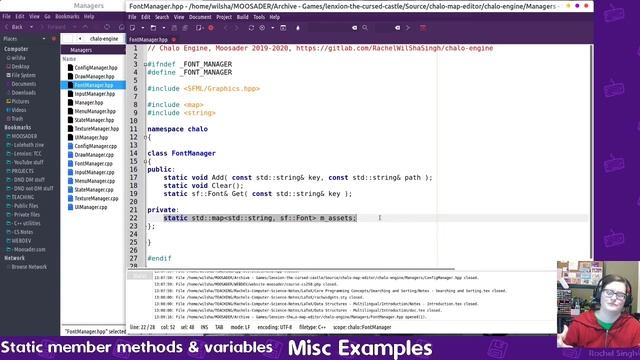The height and width of the screenshot is (360, 640).
Task: Click path-bar left scroll arrow
Action: point(80,39)
